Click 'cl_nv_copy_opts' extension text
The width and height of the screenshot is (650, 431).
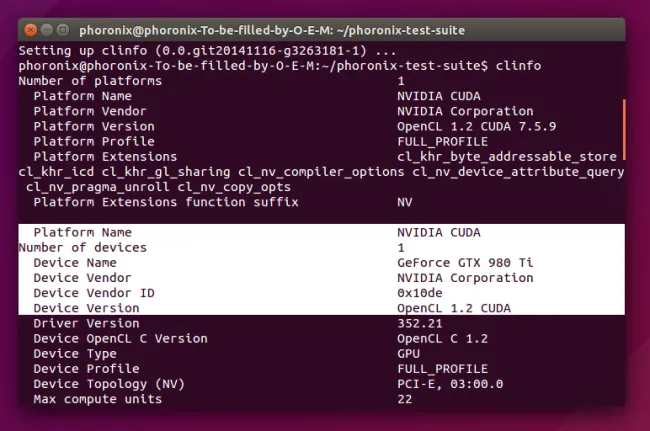234,187
